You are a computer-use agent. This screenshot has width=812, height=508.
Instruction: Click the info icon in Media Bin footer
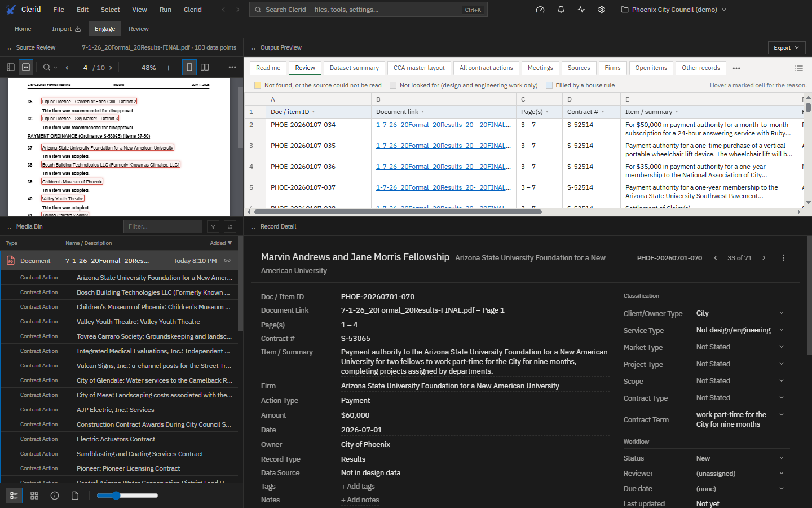(x=55, y=496)
